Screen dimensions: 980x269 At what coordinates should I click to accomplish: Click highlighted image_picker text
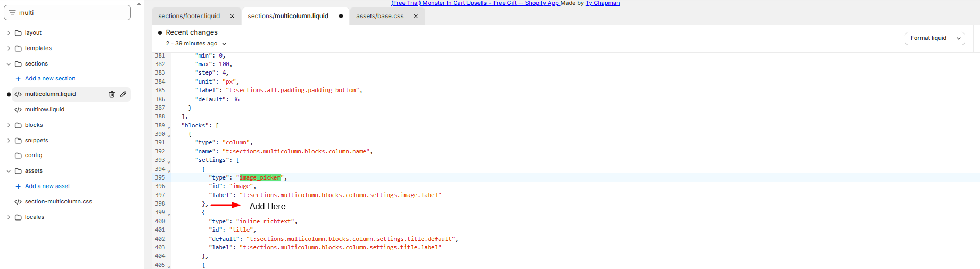click(x=260, y=177)
